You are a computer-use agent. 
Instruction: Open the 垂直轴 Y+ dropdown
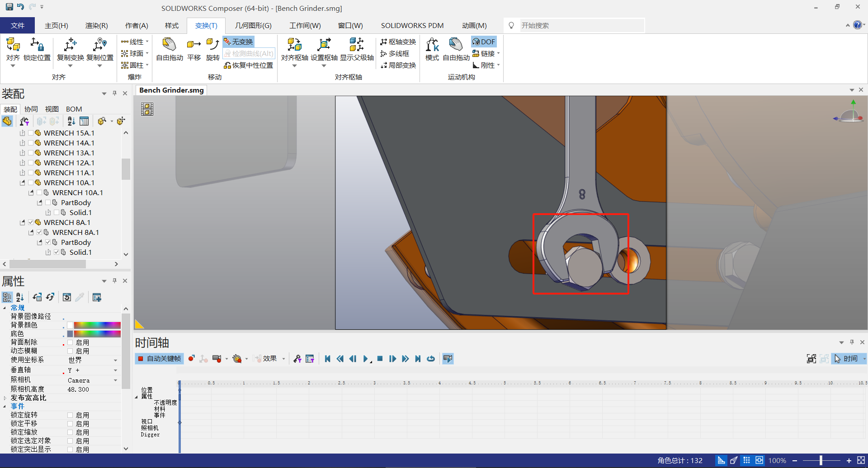click(115, 370)
